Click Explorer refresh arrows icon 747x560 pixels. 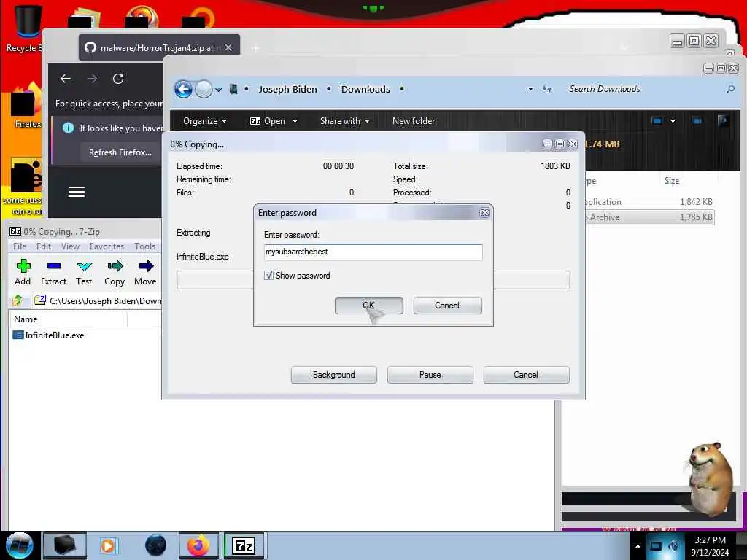(547, 89)
